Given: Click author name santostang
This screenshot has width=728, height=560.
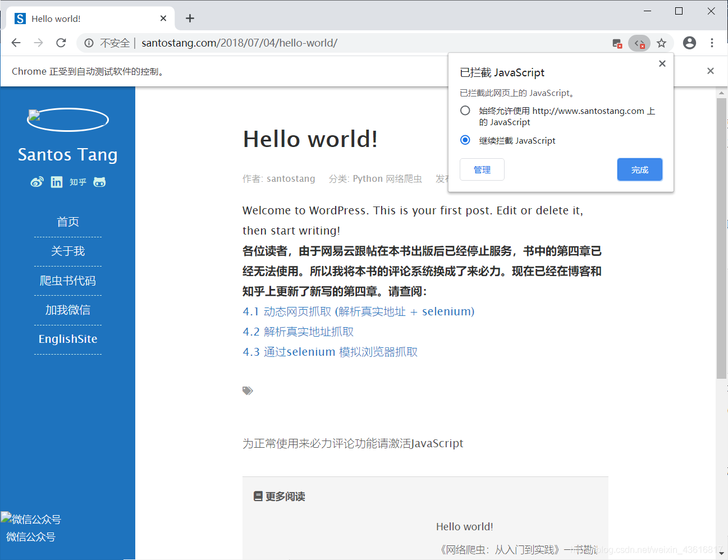Looking at the screenshot, I should click(291, 178).
